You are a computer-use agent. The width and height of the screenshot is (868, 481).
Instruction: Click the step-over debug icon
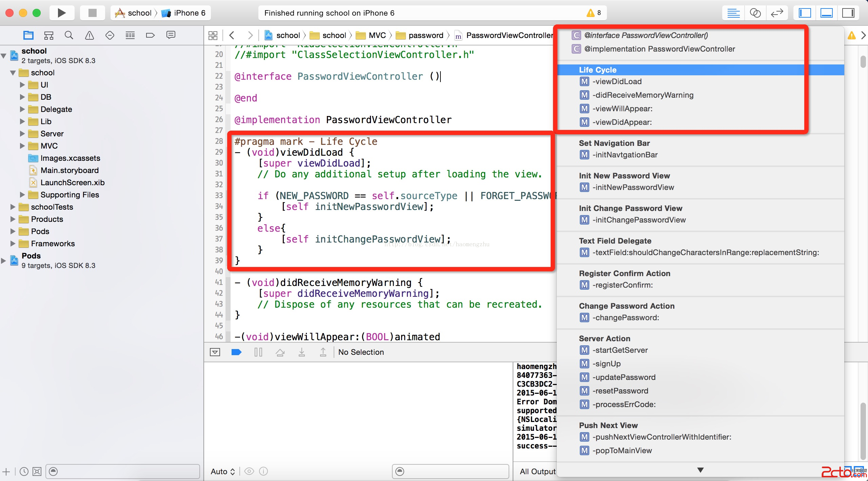point(280,352)
